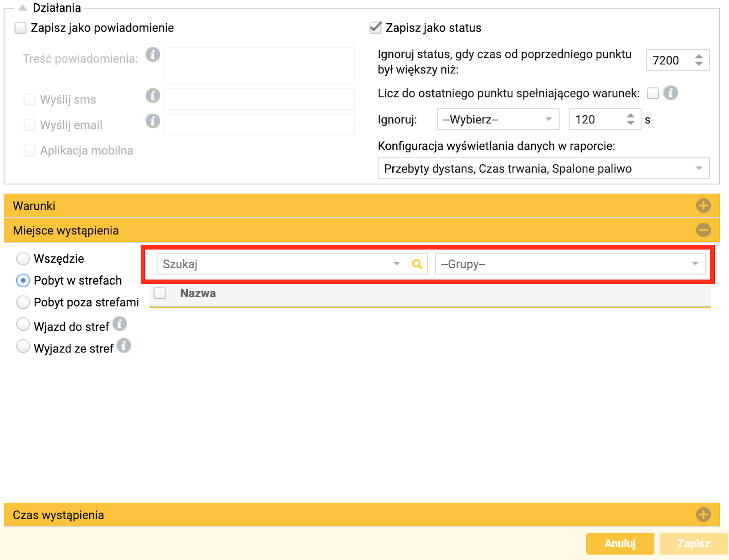Image resolution: width=729 pixels, height=560 pixels.
Task: Click info icon beside Licz do ostatniego punktu
Action: (x=670, y=93)
